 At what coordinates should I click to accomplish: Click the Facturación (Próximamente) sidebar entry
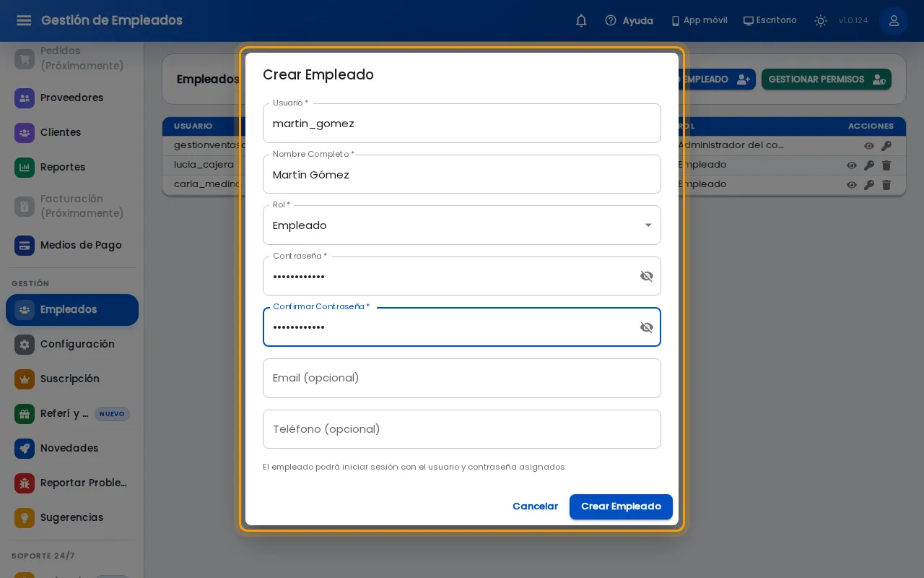point(72,206)
